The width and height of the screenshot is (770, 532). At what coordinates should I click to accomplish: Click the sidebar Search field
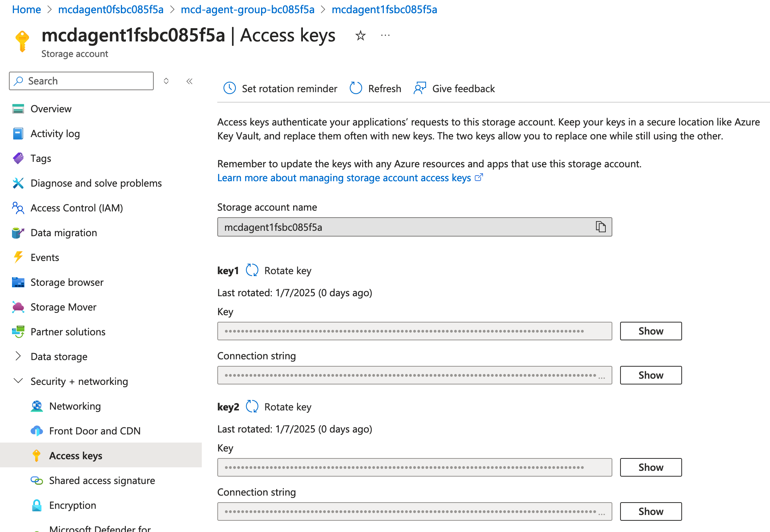(81, 81)
